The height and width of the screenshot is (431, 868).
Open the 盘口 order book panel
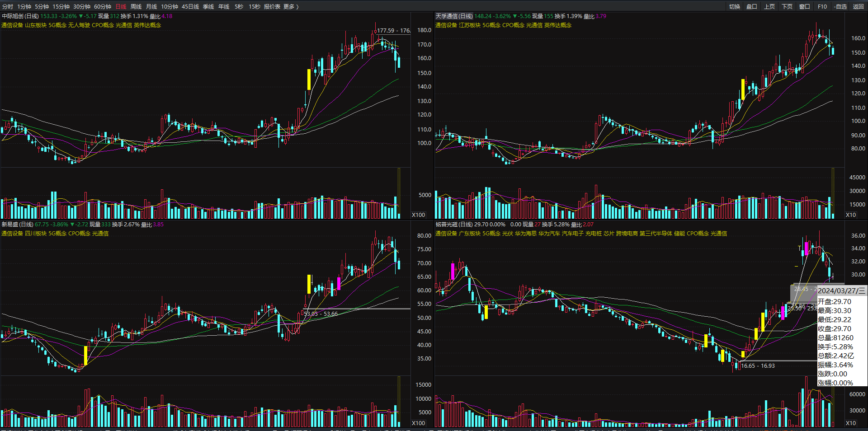coord(752,6)
